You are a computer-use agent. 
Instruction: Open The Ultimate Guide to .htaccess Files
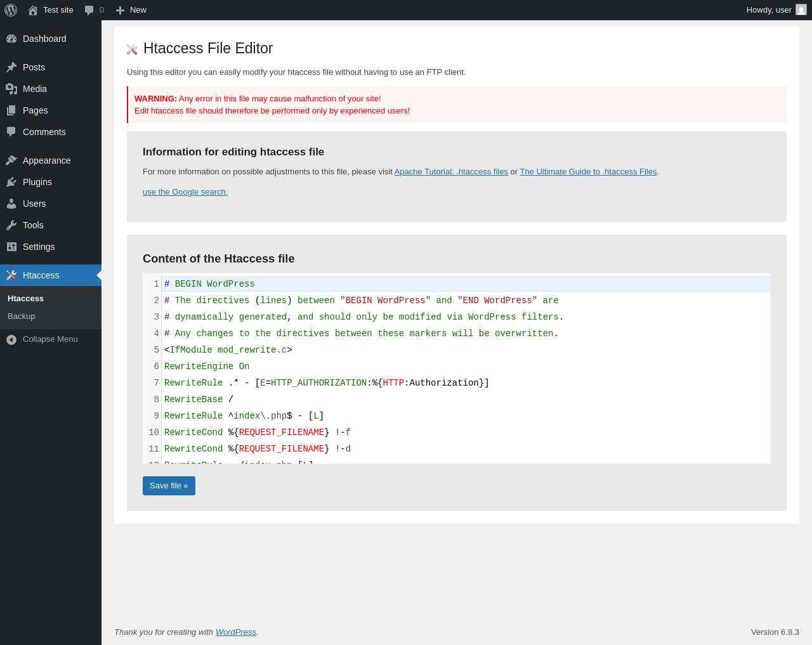tap(588, 172)
